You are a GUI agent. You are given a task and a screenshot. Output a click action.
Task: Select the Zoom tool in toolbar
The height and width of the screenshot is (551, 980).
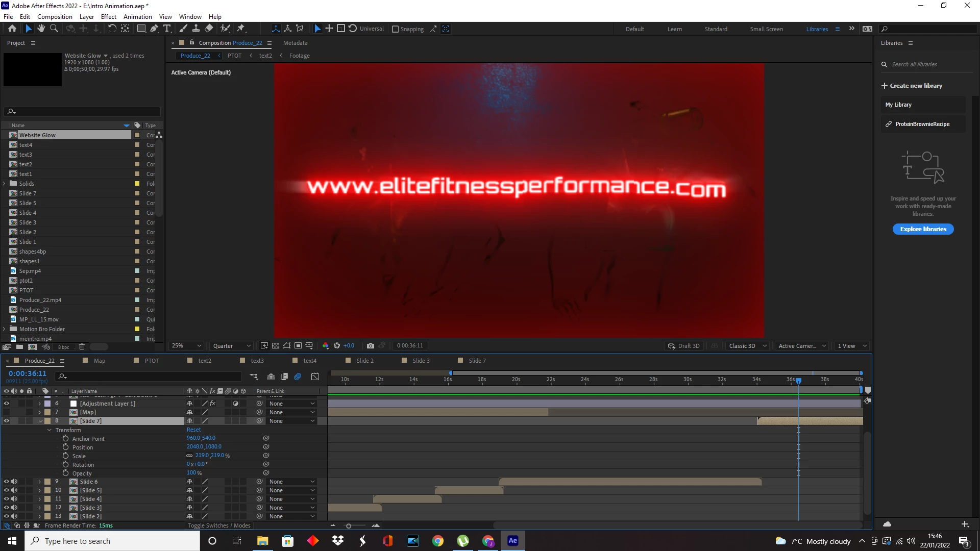(x=54, y=29)
